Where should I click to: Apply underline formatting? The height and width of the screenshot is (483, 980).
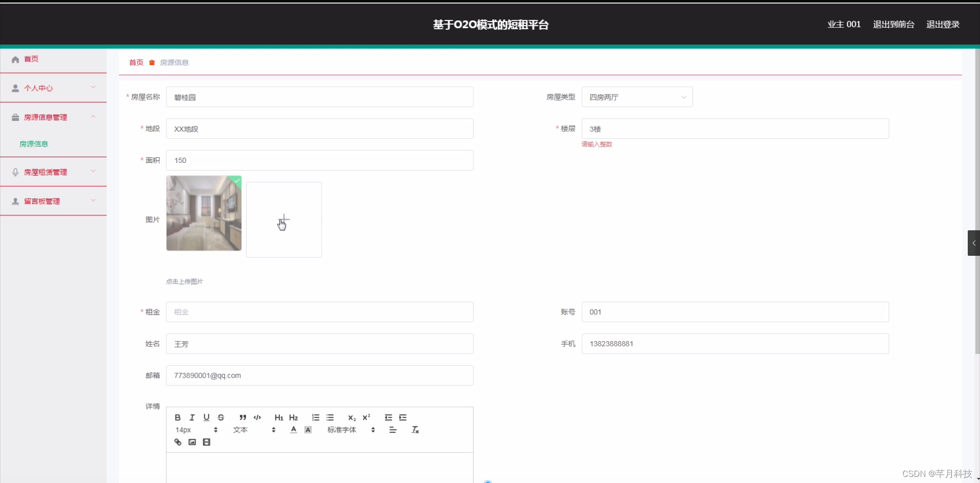tap(206, 417)
